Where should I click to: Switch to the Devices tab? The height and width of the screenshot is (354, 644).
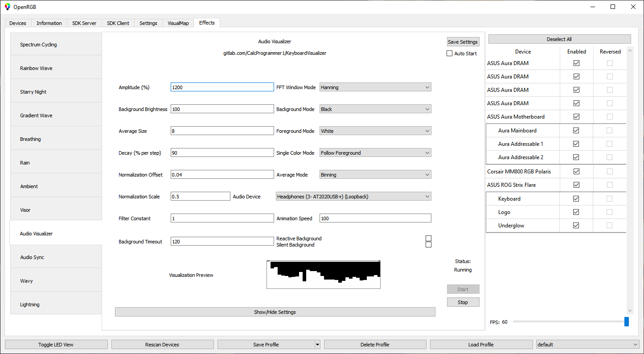coord(18,23)
